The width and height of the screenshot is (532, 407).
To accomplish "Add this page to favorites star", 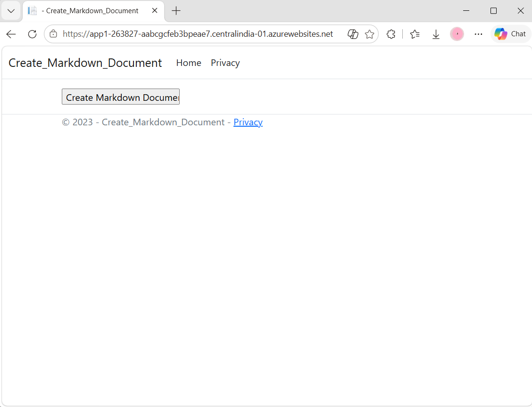I will 369,34.
